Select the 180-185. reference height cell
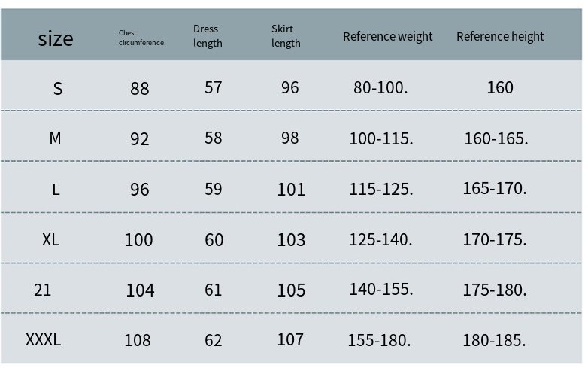588x368 pixels. point(495,340)
